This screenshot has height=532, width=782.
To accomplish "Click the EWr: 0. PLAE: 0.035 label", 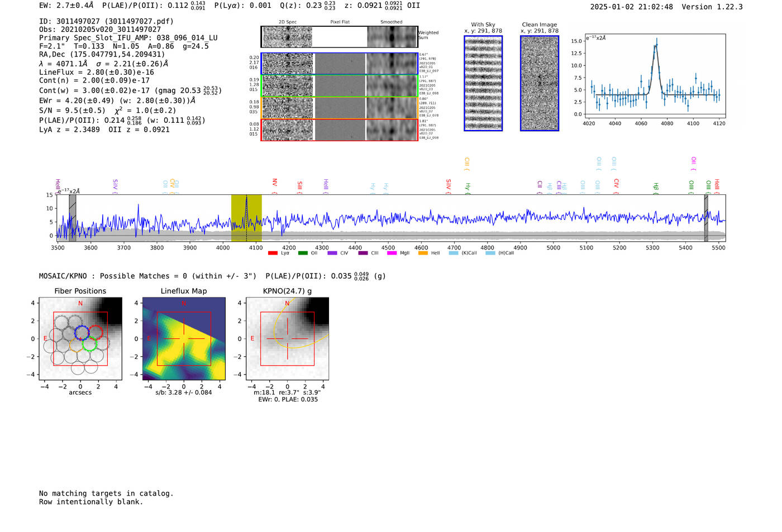I will (288, 400).
